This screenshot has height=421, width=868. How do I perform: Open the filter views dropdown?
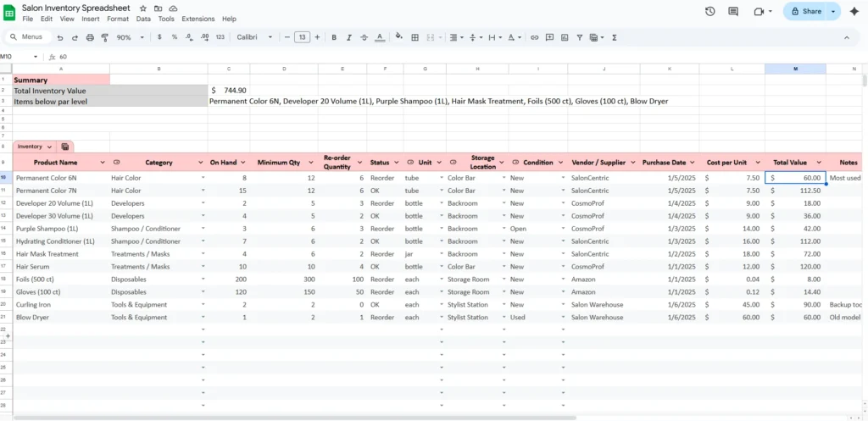pos(596,37)
